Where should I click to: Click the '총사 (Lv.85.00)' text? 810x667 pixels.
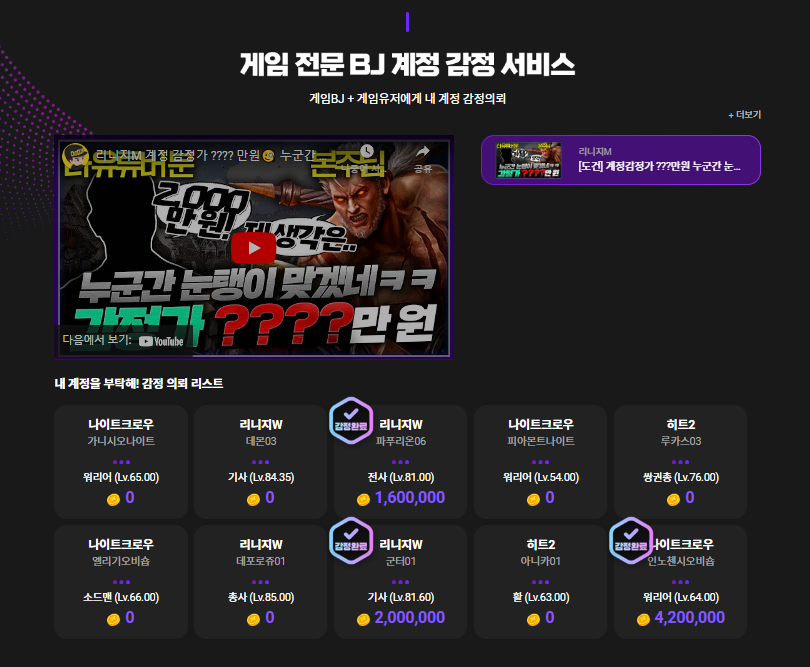(261, 597)
